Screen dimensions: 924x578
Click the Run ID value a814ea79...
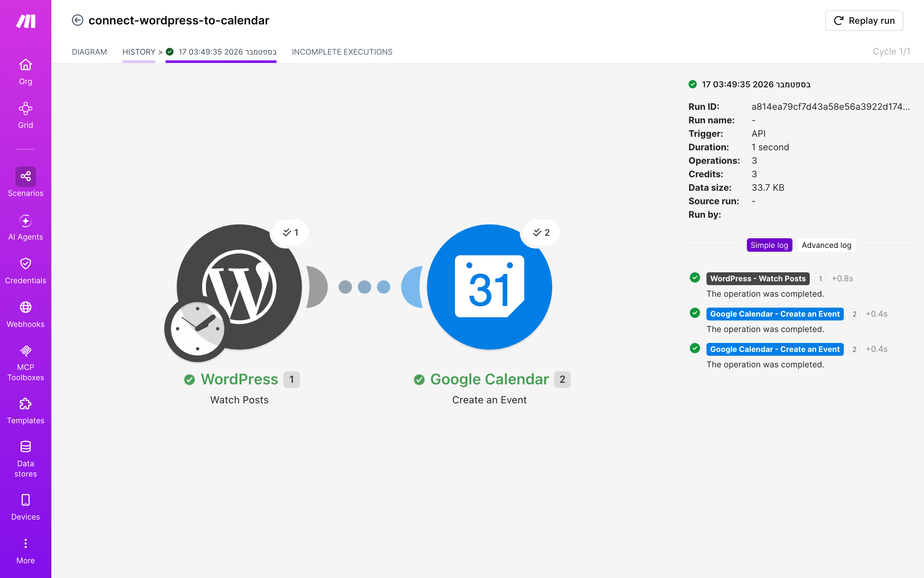831,107
